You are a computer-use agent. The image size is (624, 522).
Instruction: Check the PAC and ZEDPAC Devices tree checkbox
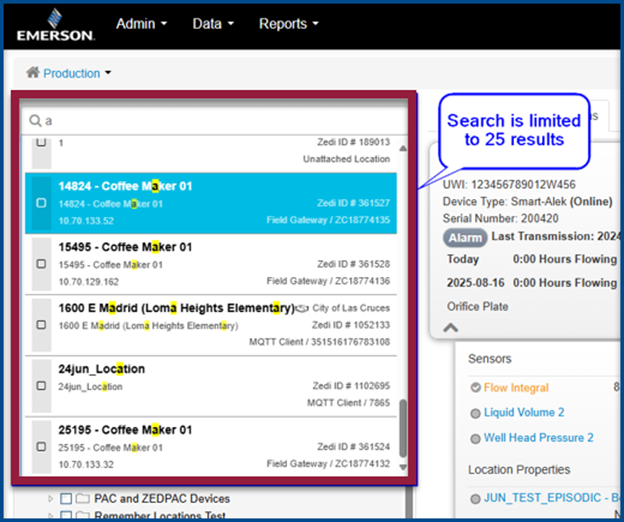tap(66, 499)
